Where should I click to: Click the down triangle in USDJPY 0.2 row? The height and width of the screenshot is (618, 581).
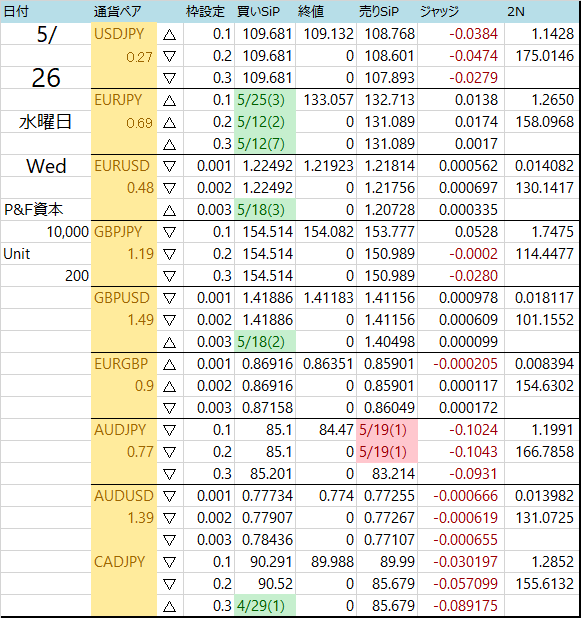169,57
